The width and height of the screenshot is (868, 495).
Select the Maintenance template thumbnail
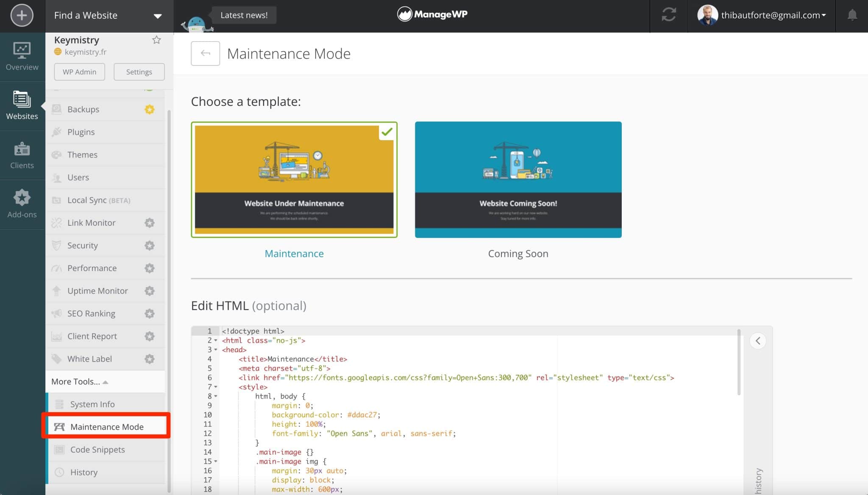294,180
